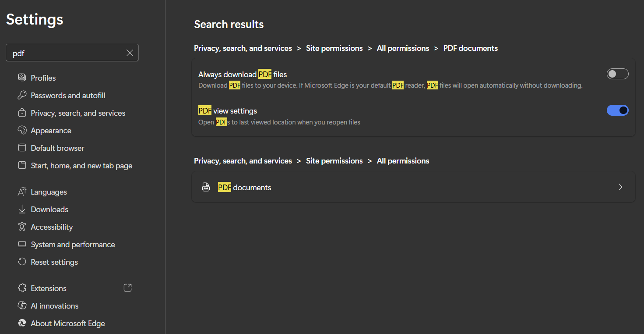
Task: Click the Extensions puzzle icon
Action: (x=22, y=288)
